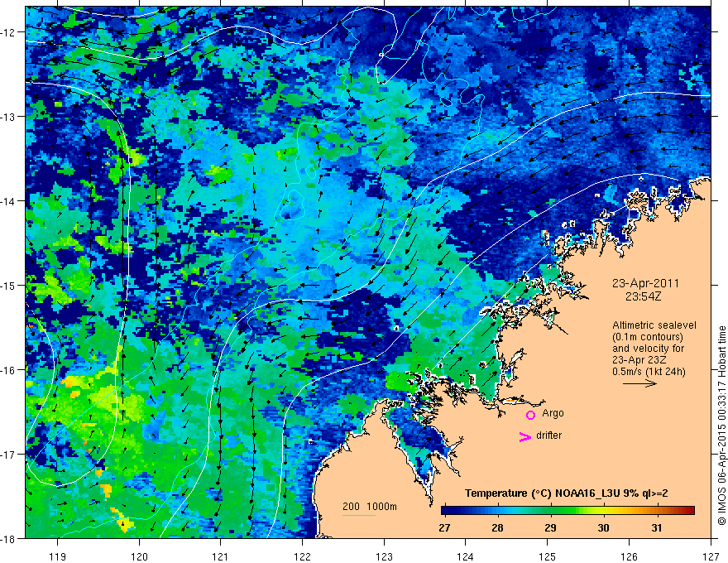
Task: Click the '23-Apr-2011' date text
Action: click(645, 283)
